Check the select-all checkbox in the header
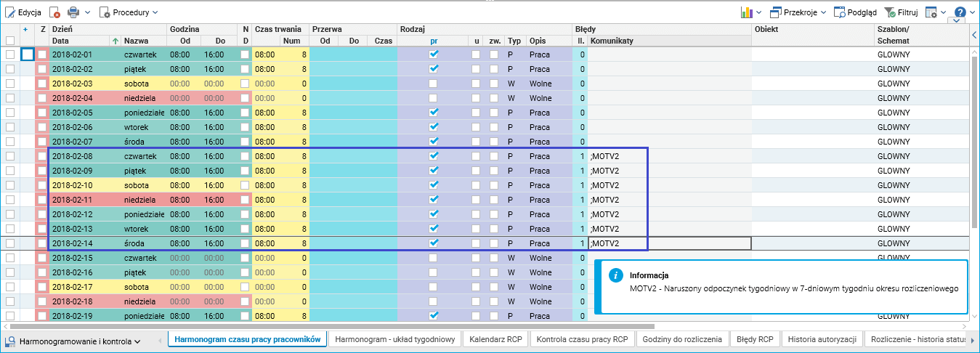Image resolution: width=980 pixels, height=353 pixels. 10,41
